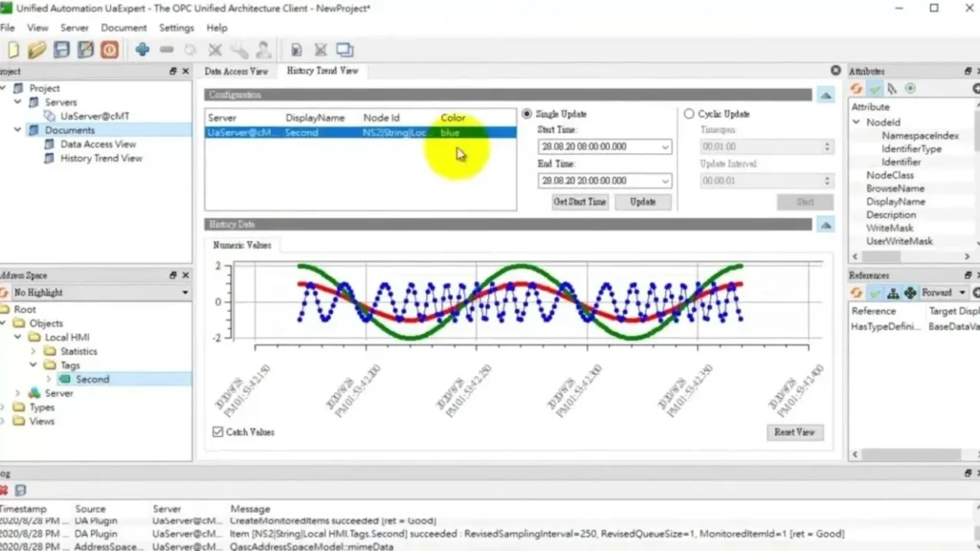The height and width of the screenshot is (551, 980).
Task: Refresh the Attributes panel with orange icon
Action: click(857, 89)
